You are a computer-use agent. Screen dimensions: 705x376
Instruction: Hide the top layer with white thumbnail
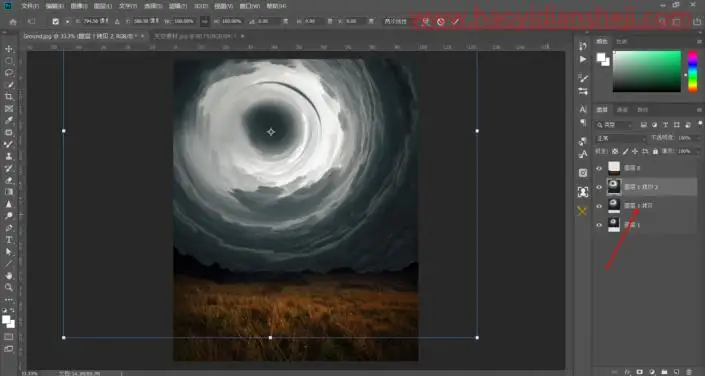pos(599,168)
